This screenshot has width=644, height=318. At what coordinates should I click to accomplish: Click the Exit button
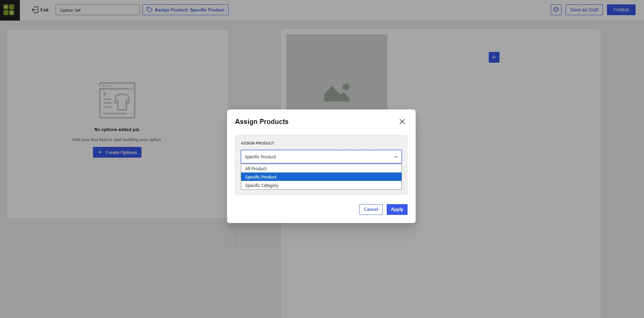(x=40, y=10)
